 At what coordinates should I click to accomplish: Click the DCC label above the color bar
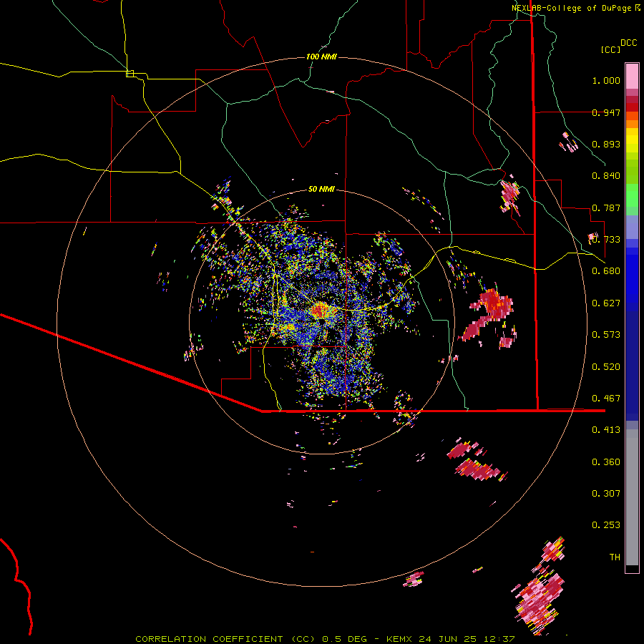(x=628, y=43)
